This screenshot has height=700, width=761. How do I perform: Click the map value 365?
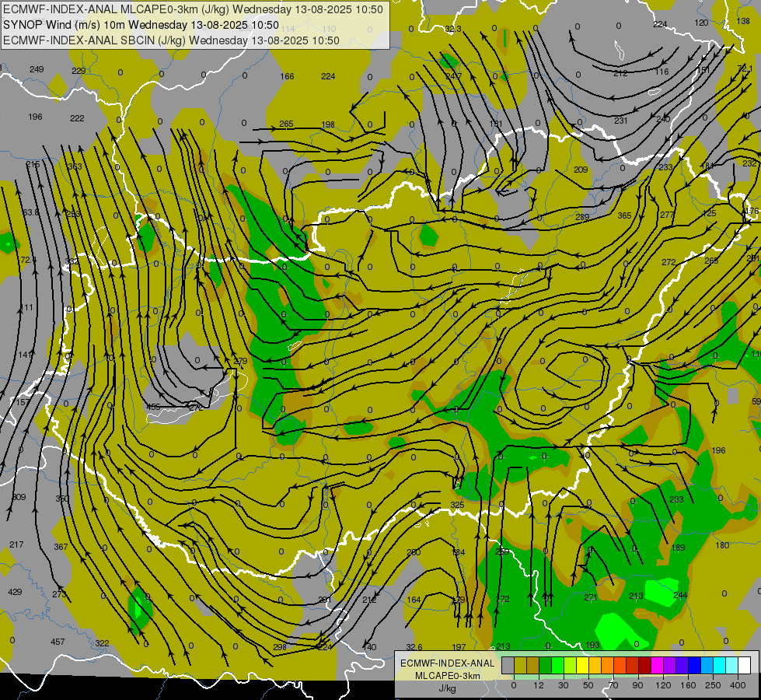(625, 215)
